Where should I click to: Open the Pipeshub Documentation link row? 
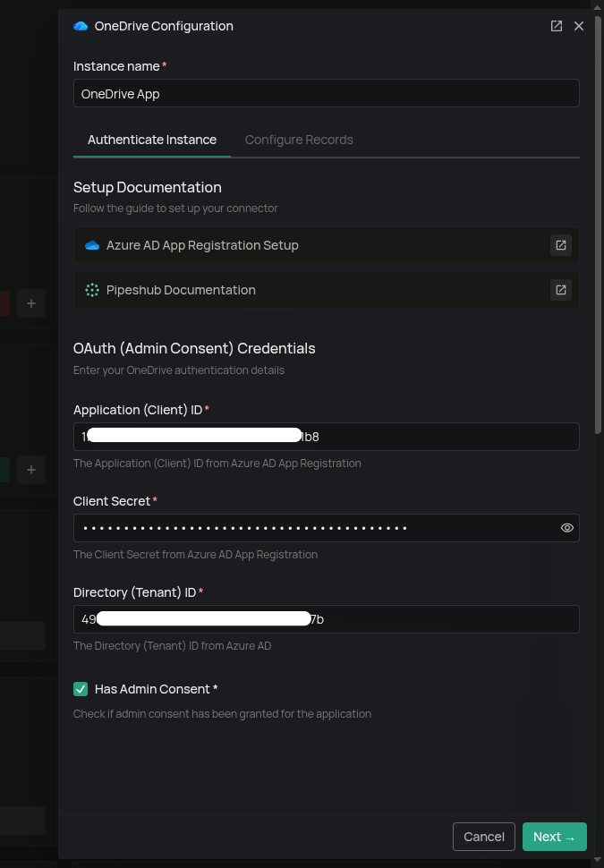coord(327,290)
